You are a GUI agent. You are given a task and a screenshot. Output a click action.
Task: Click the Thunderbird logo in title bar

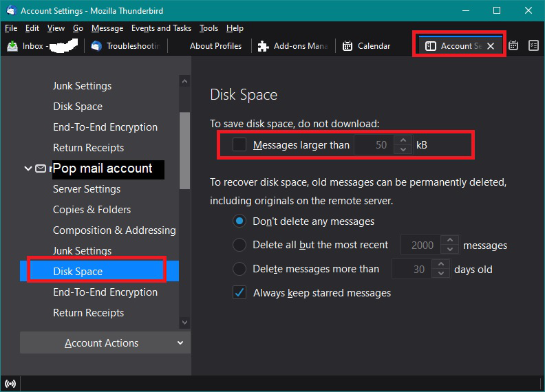(12, 10)
